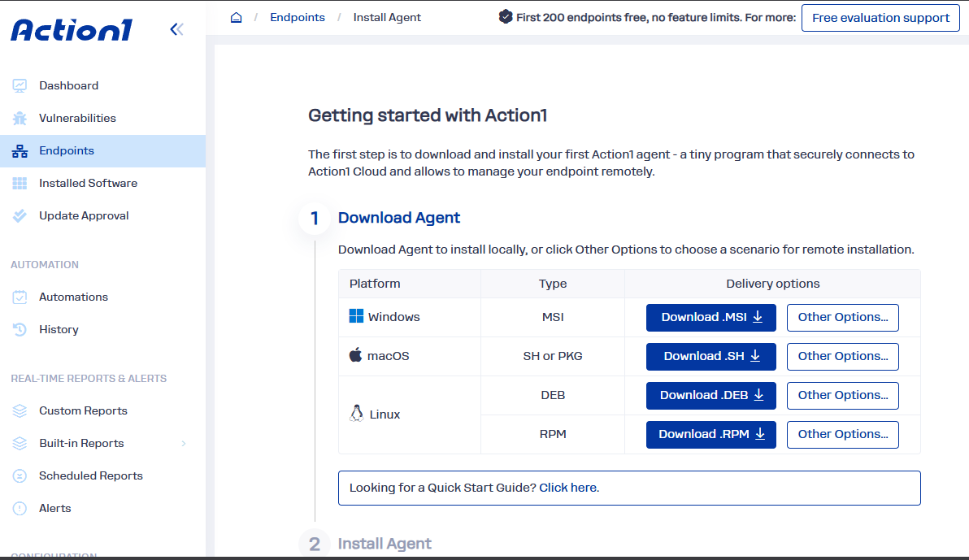Click 'Getting started with Action1' heading
The image size is (969, 560).
click(x=428, y=115)
